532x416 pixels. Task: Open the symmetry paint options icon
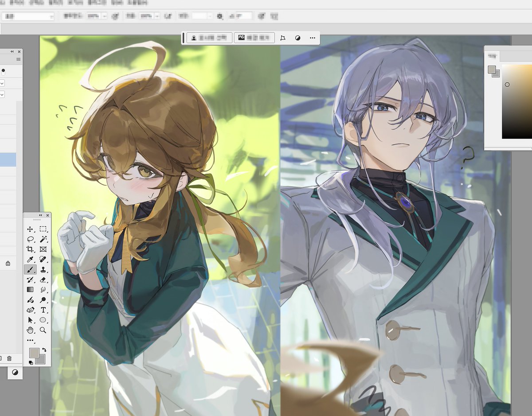[x=274, y=16]
